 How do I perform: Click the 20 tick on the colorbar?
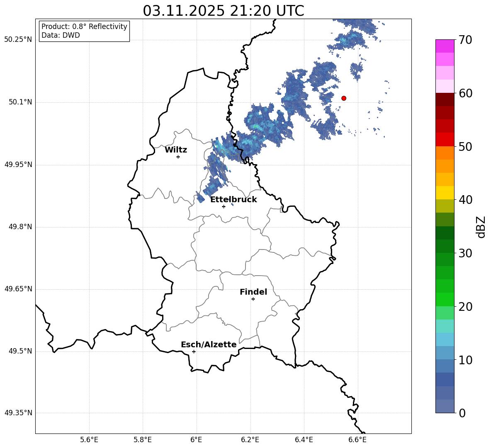465,307
